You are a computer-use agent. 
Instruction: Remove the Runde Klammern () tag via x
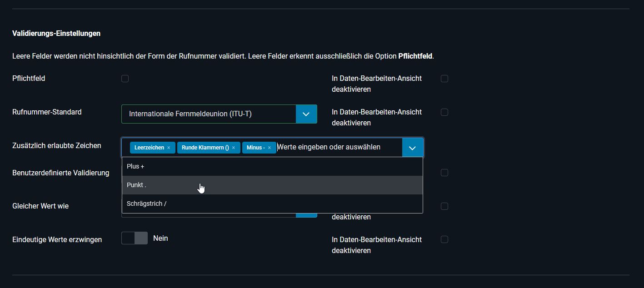coord(234,148)
